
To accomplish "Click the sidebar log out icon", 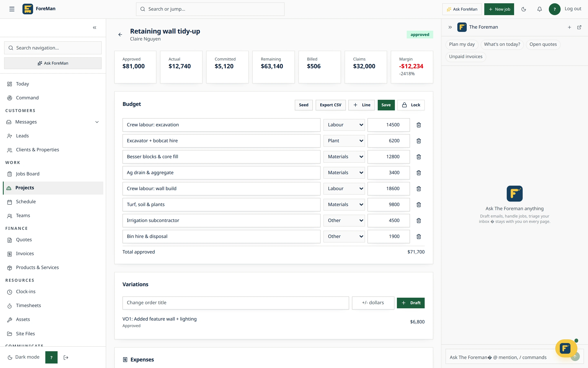I will pos(66,357).
